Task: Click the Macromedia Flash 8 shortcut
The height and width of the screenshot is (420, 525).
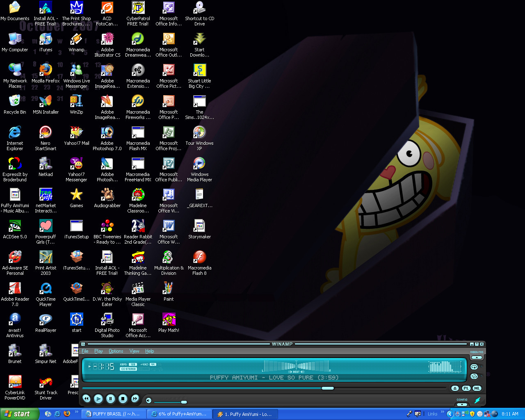Action: click(199, 263)
